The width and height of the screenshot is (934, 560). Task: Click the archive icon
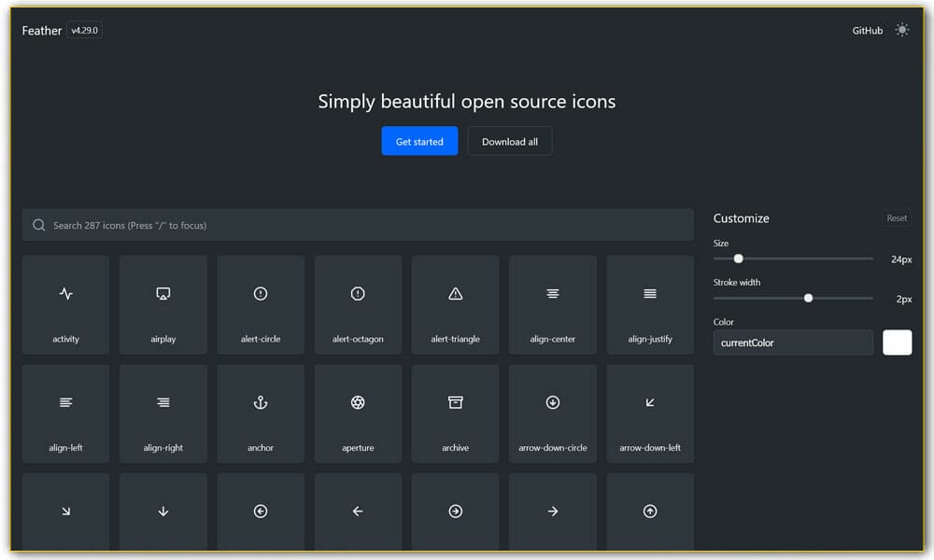[455, 413]
